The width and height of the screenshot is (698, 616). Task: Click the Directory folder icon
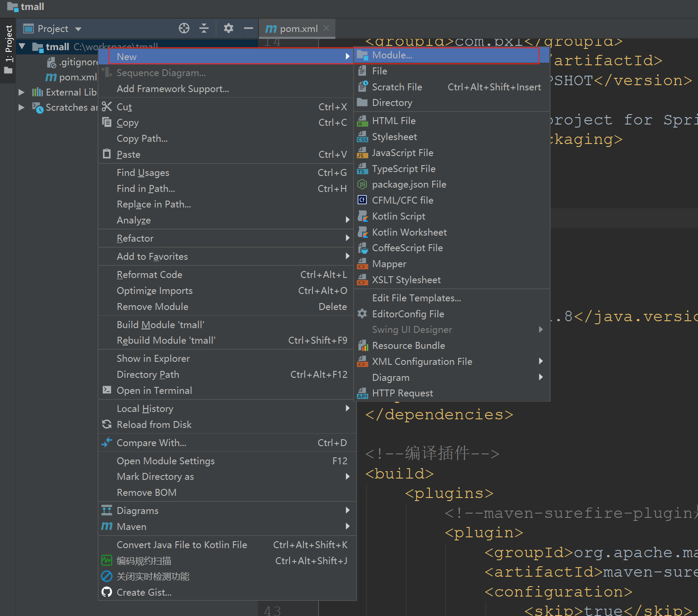[x=363, y=102]
